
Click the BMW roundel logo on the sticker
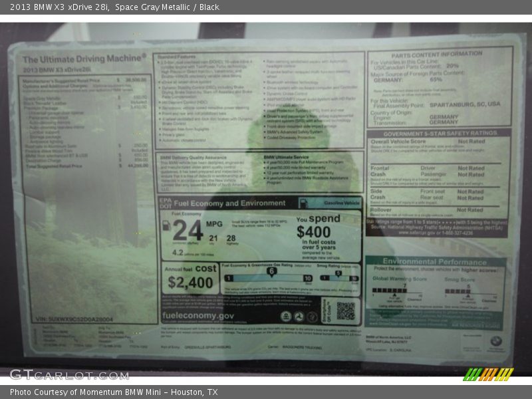[x=496, y=340]
